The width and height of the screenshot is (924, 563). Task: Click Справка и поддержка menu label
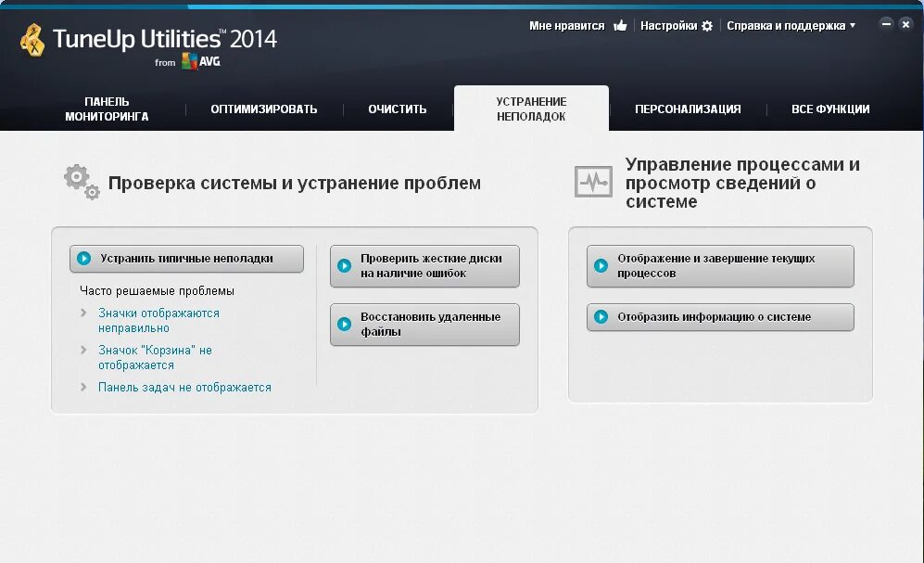[786, 26]
